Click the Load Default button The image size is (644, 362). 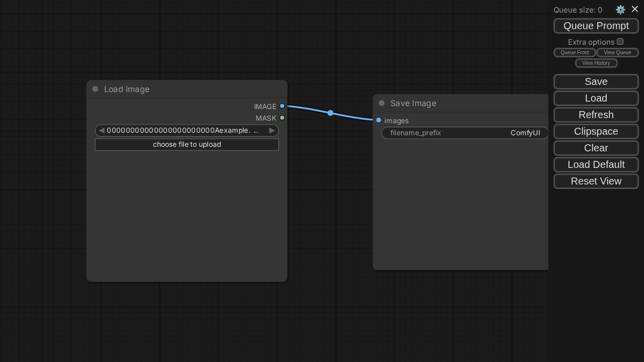[x=596, y=164]
